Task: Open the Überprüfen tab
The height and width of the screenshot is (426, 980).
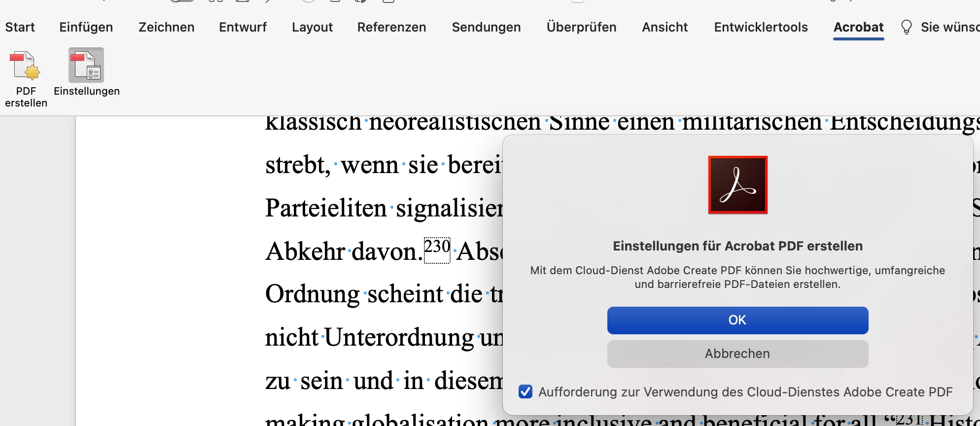Action: click(x=582, y=27)
